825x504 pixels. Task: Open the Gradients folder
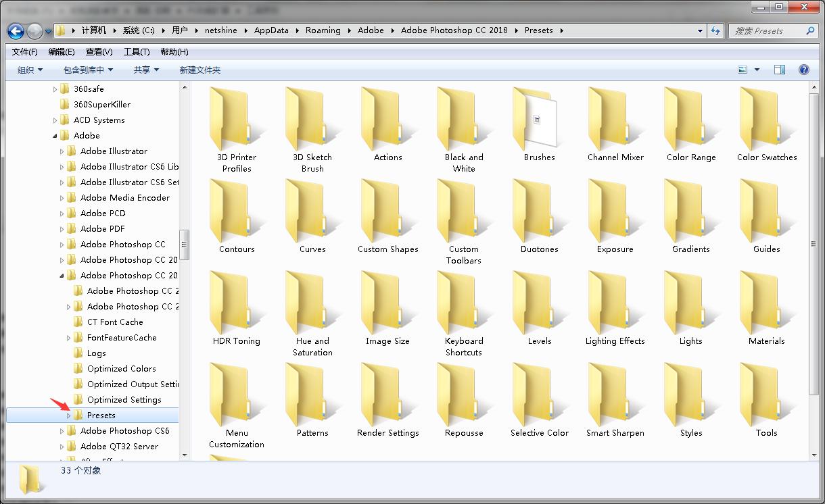pyautogui.click(x=690, y=213)
